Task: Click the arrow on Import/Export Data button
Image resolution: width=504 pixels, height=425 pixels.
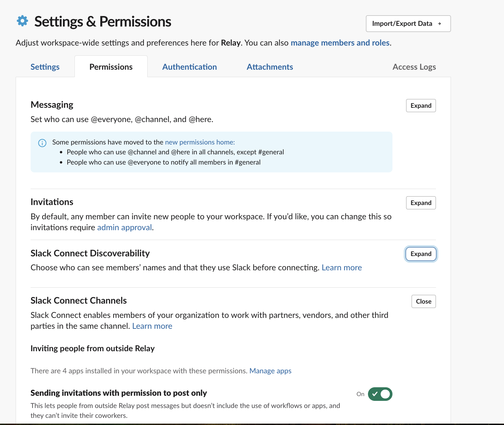Action: 440,24
